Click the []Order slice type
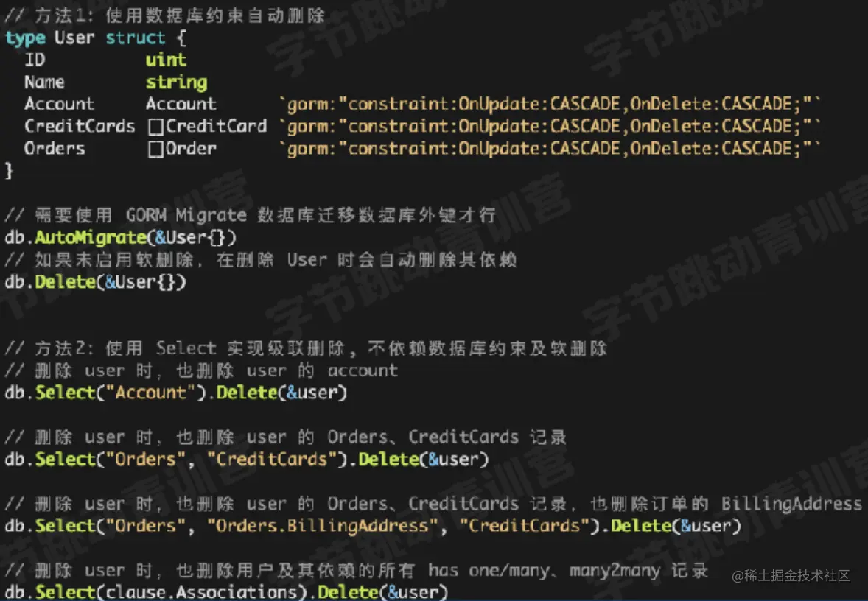 (182, 148)
